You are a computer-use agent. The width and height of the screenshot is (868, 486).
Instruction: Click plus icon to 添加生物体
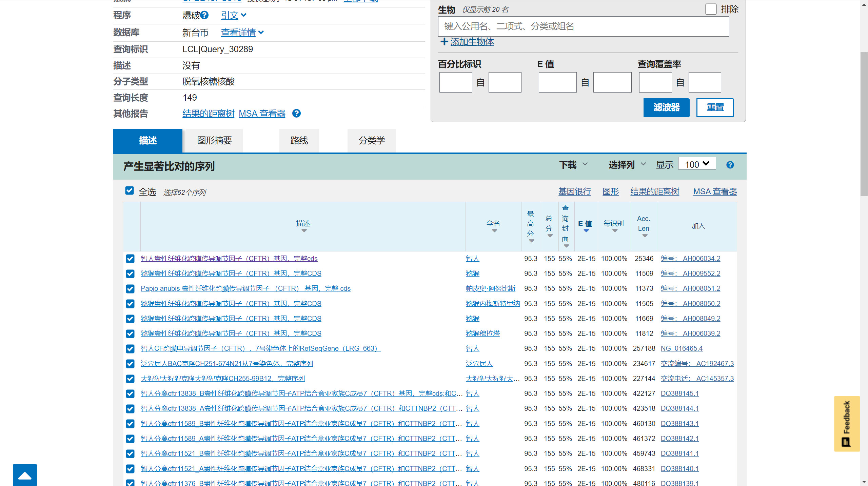pyautogui.click(x=445, y=42)
